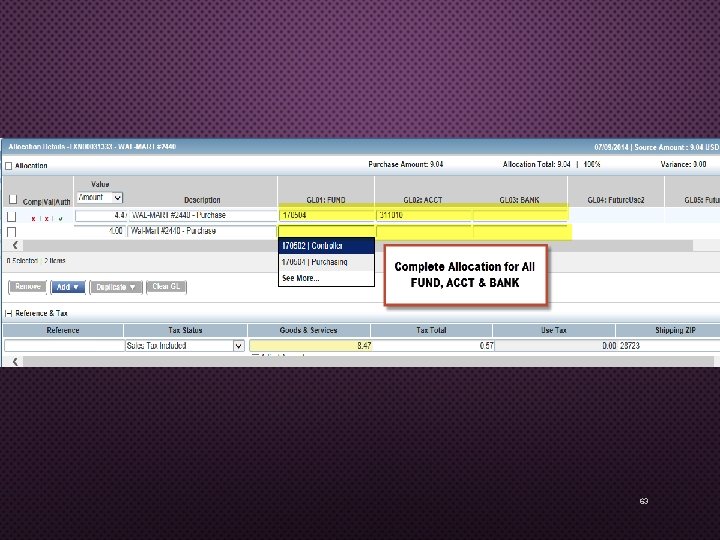This screenshot has height=540, width=720.
Task: Click the allocation grid scroll-left arrow
Action: click(15, 246)
